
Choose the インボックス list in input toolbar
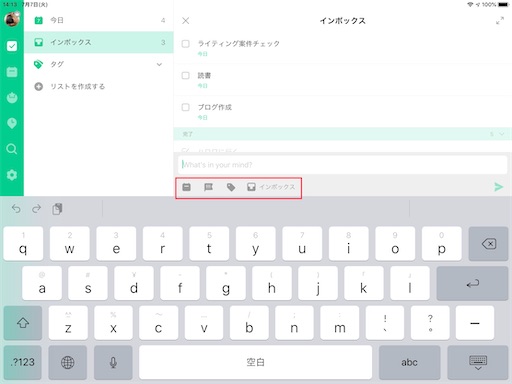(271, 187)
